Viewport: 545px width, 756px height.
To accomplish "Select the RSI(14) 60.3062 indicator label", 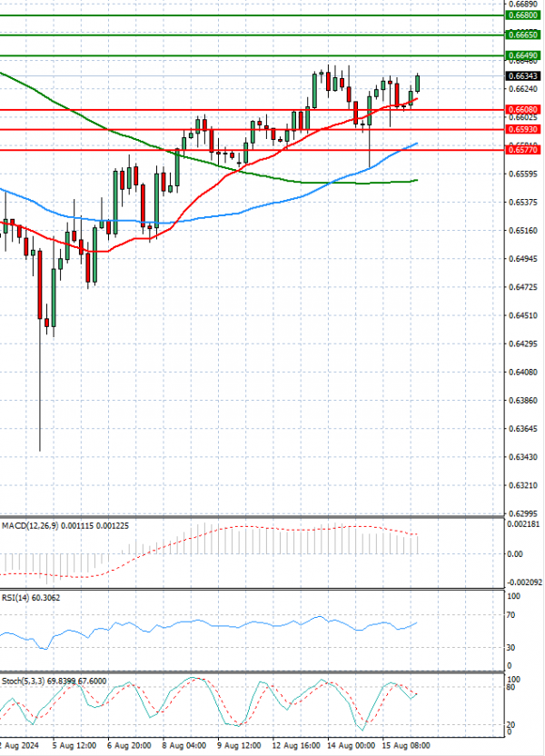I will click(x=31, y=598).
